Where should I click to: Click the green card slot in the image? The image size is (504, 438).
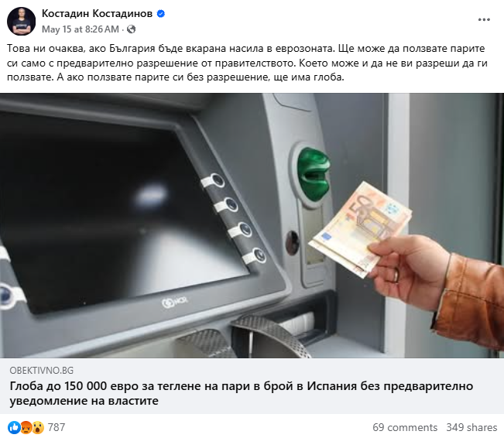pyautogui.click(x=313, y=174)
